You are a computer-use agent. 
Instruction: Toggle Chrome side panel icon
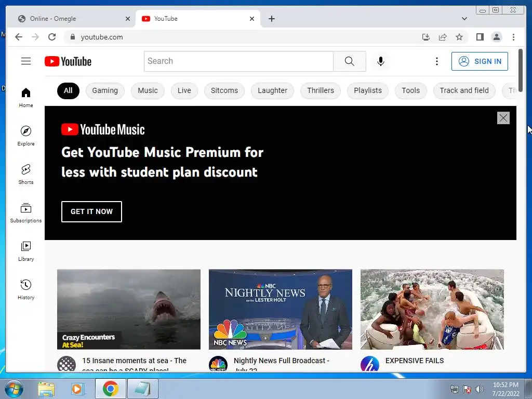[480, 37]
